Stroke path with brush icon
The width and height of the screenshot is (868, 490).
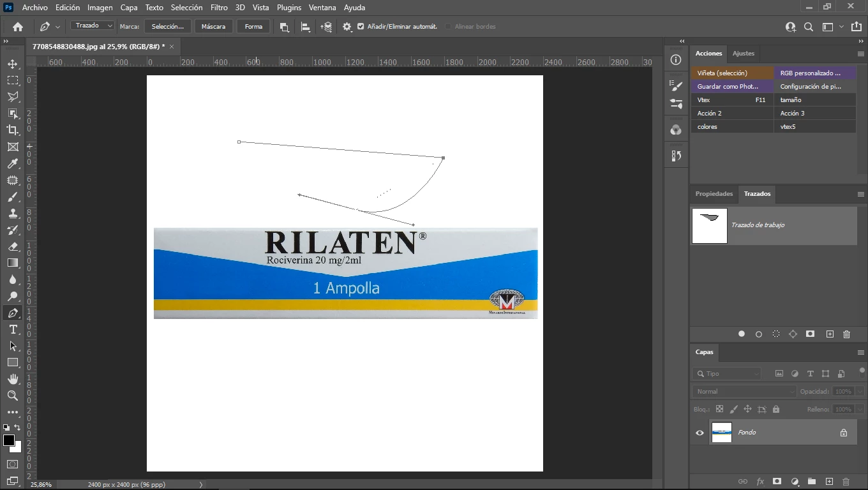(x=759, y=334)
